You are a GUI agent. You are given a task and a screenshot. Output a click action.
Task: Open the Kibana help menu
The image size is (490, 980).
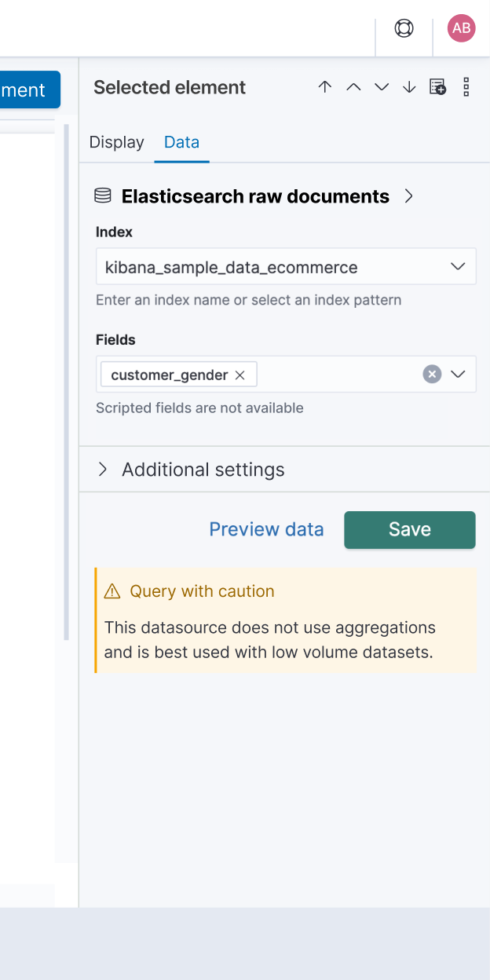[x=404, y=27]
